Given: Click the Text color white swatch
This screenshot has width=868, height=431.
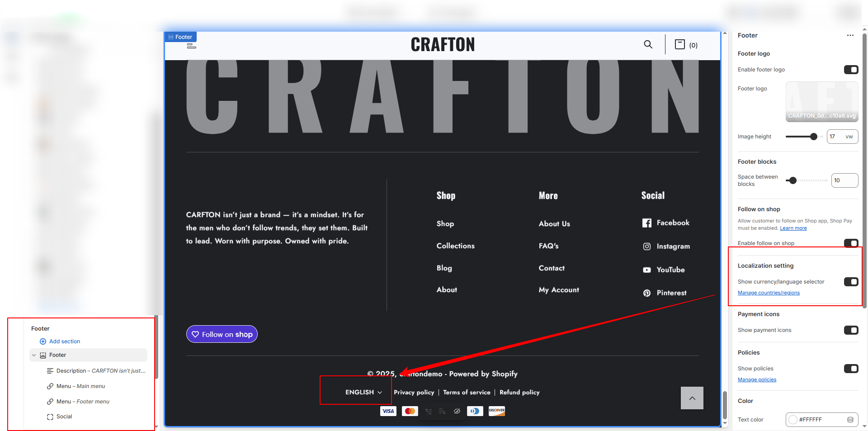Looking at the screenshot, I should tap(793, 420).
